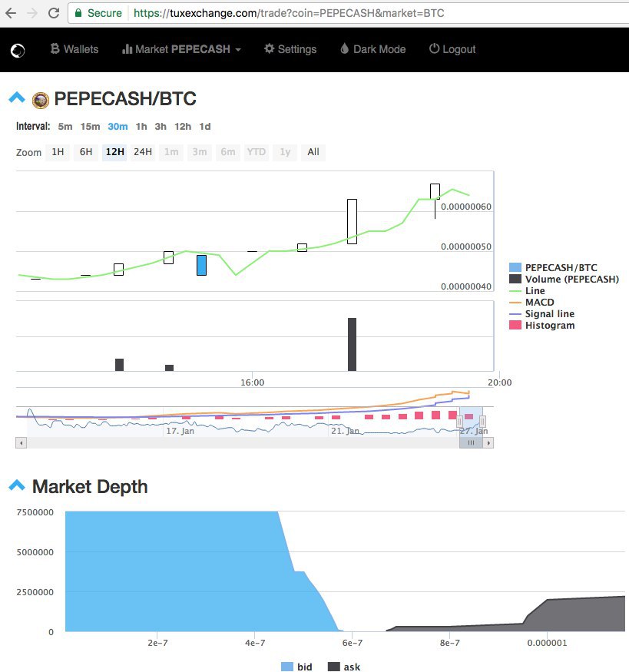
Task: Select the 1h interval
Action: click(141, 127)
